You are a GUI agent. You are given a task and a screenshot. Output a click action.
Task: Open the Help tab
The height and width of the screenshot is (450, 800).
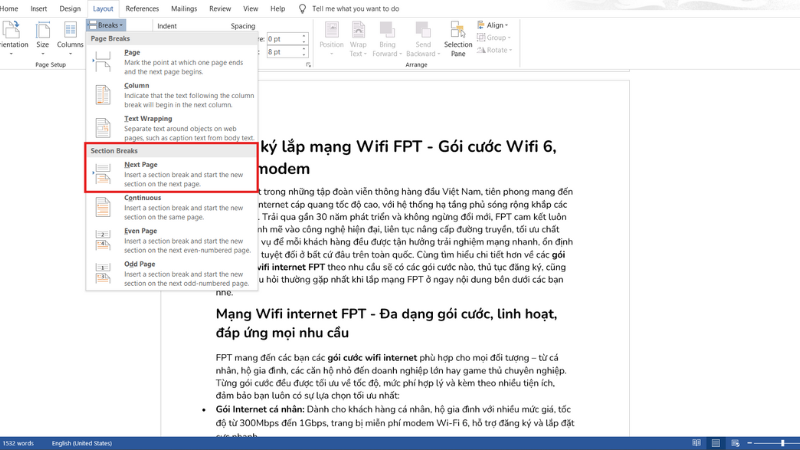[278, 9]
